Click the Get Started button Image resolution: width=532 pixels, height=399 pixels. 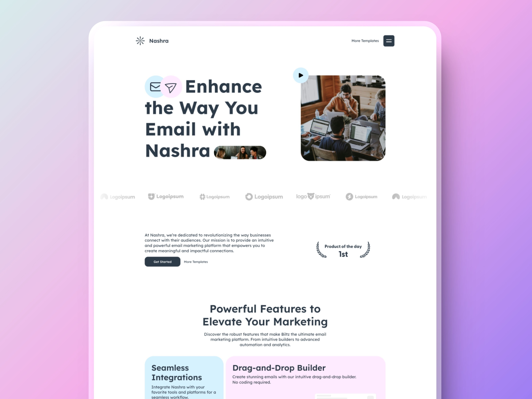click(x=162, y=261)
